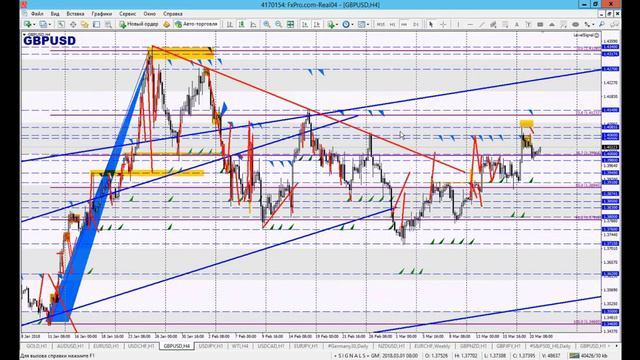The image size is (640, 360).
Task: Expand the periods clock dropdown arrow
Action: [x=352, y=24]
